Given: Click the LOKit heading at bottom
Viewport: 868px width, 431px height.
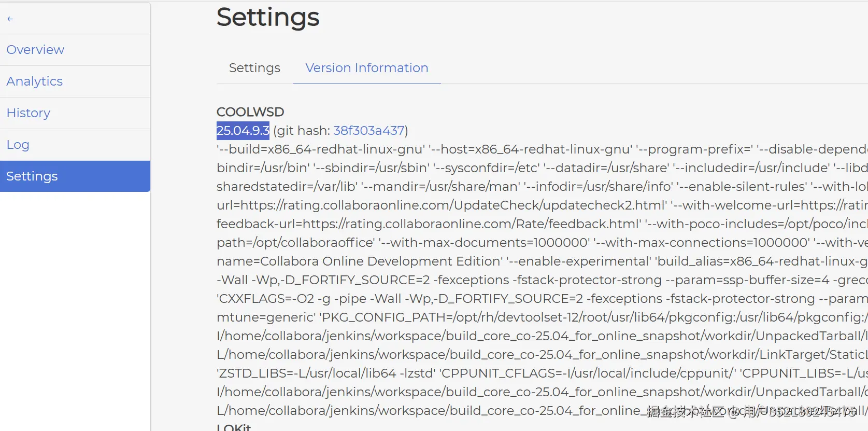Looking at the screenshot, I should click(x=234, y=427).
